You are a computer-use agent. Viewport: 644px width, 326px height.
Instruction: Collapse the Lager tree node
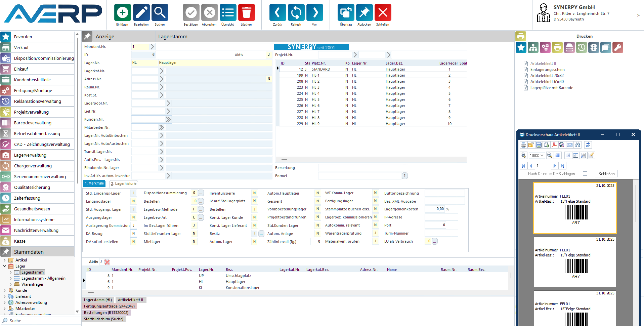[x=4, y=266]
